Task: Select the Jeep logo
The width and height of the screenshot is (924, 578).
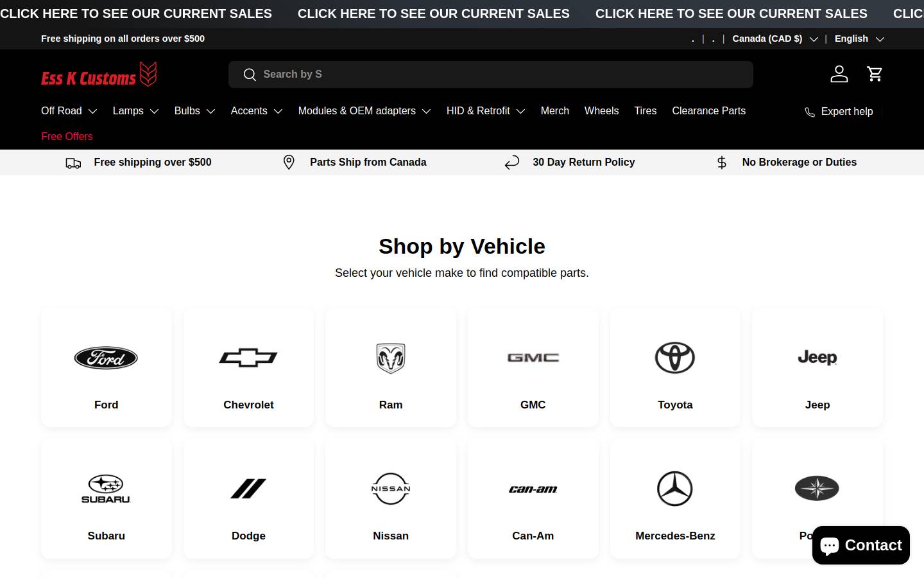Action: click(817, 358)
